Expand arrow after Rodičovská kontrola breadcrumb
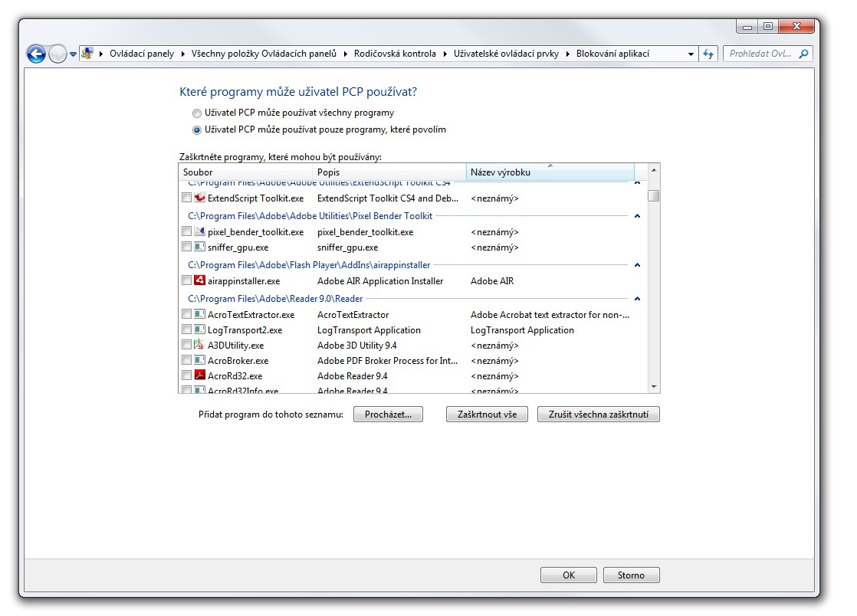Screen dimensions: 857x616 pos(445,54)
